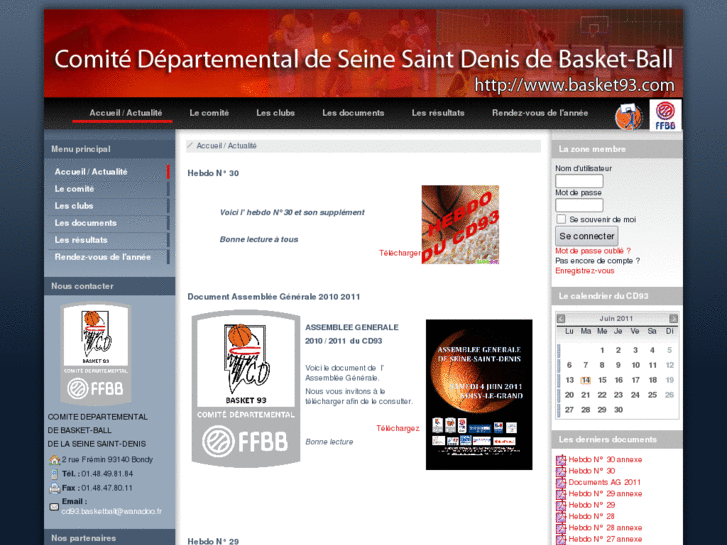Open 'Hebdo N° 29 annexe' document link
This screenshot has height=545, width=727.
pyautogui.click(x=605, y=494)
